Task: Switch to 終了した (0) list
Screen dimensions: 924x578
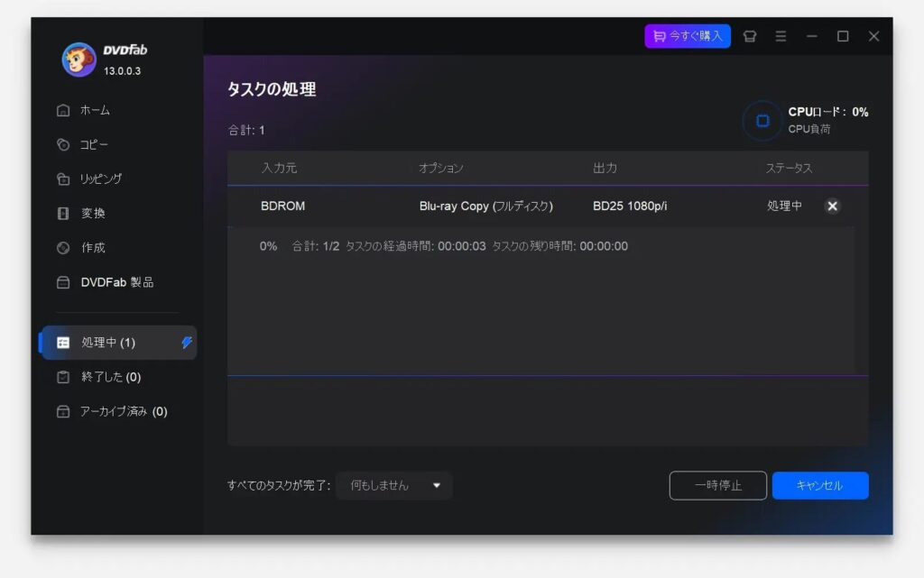Action: [111, 377]
